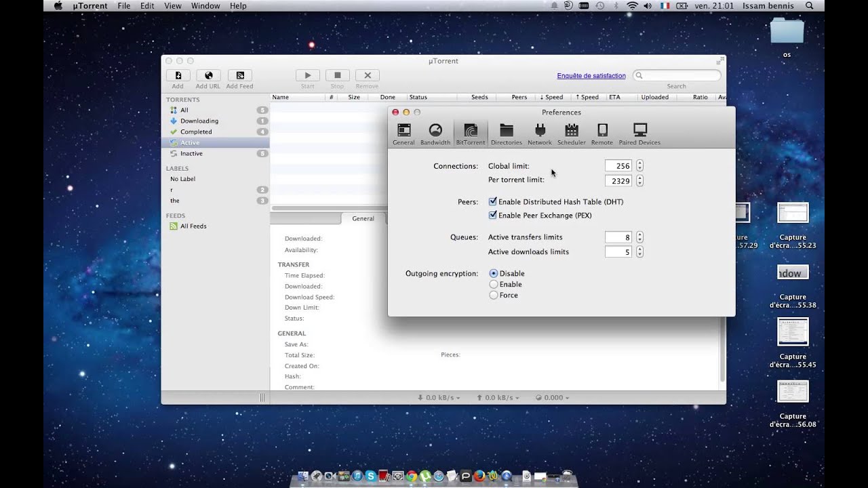The height and width of the screenshot is (488, 868).
Task: Open the µTorrent application menu
Action: tap(90, 5)
